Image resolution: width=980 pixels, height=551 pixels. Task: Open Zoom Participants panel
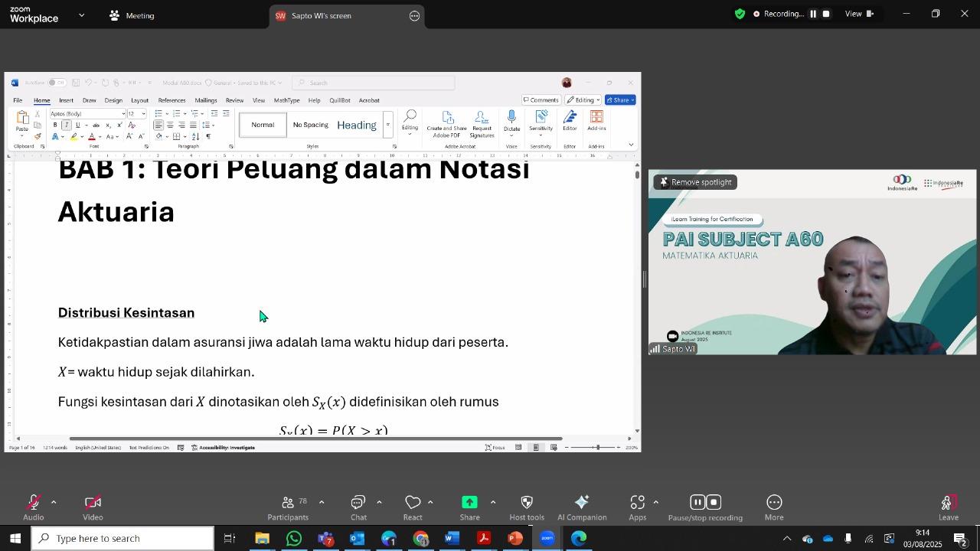288,507
